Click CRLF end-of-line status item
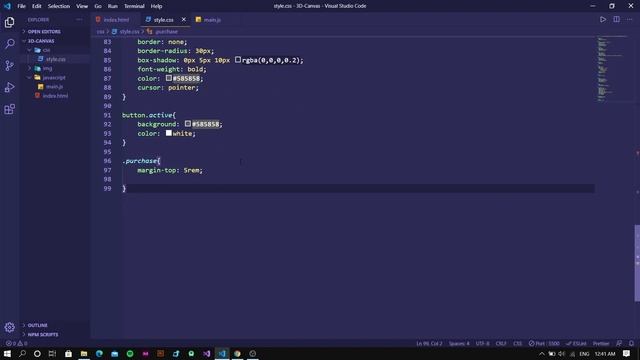This screenshot has width=640, height=360. (501, 343)
